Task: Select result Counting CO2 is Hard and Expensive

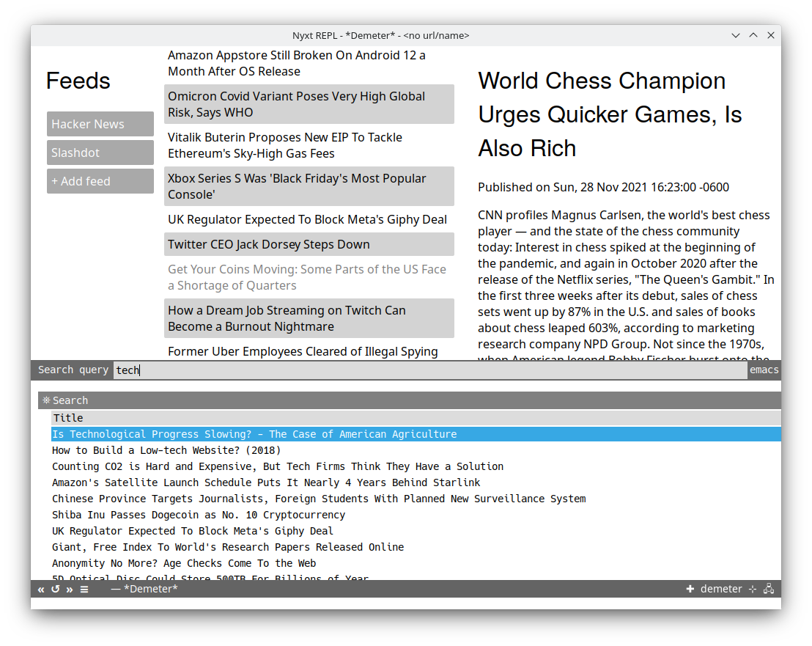Action: [416, 466]
